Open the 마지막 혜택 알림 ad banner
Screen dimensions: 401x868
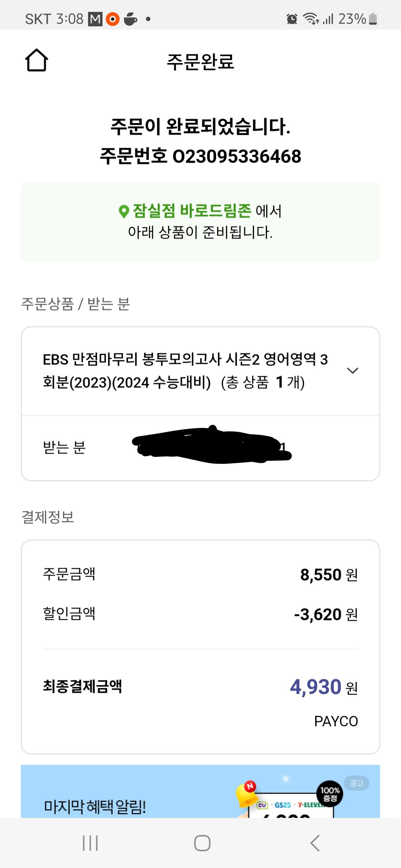pos(200,791)
